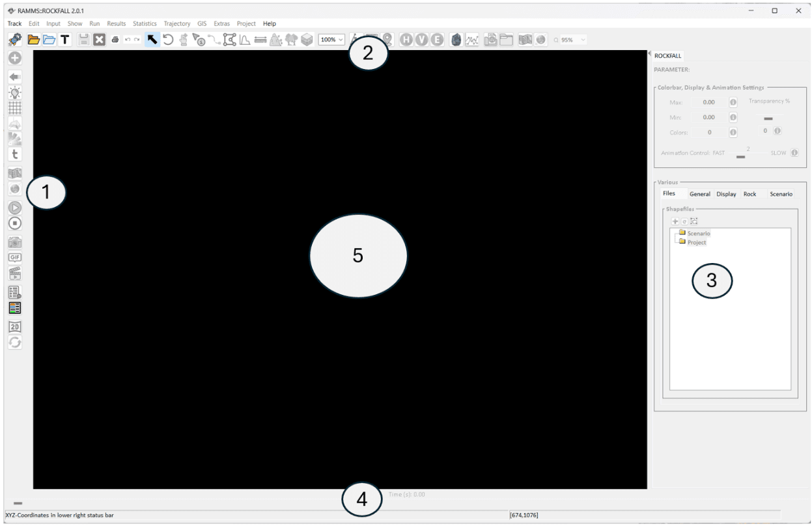Open the Results menu
Viewport: 812px width, 526px height.
[117, 23]
